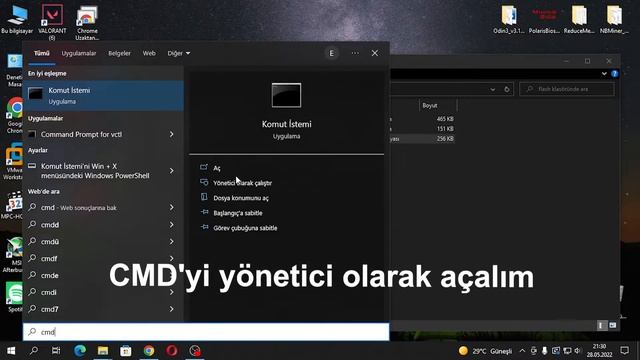Open the NBMiner folder on desktop
The image size is (640, 360).
point(614,19)
